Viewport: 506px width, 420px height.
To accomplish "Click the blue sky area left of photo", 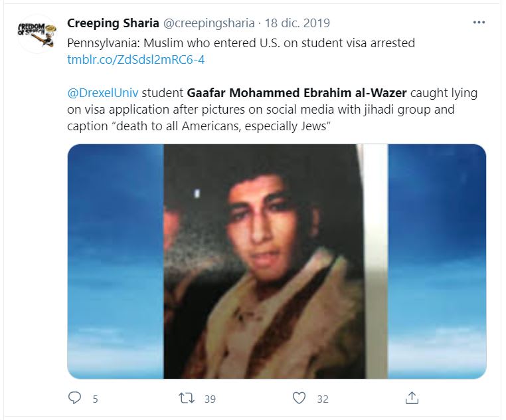I will [116, 261].
